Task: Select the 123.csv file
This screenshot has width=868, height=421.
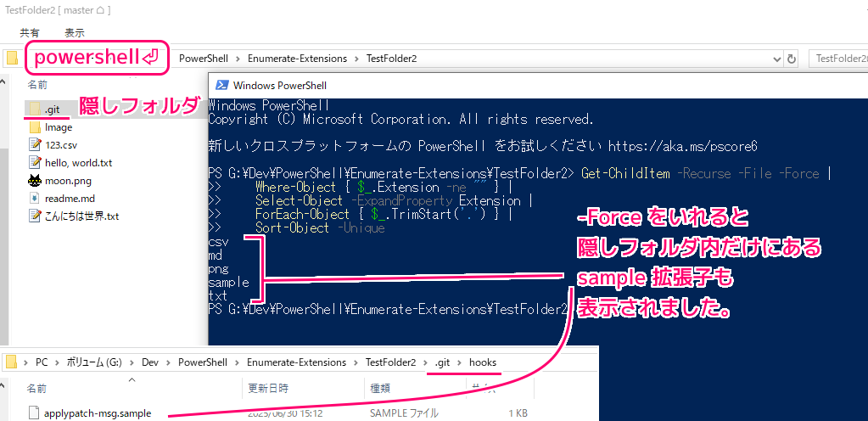Action: pyautogui.click(x=60, y=145)
